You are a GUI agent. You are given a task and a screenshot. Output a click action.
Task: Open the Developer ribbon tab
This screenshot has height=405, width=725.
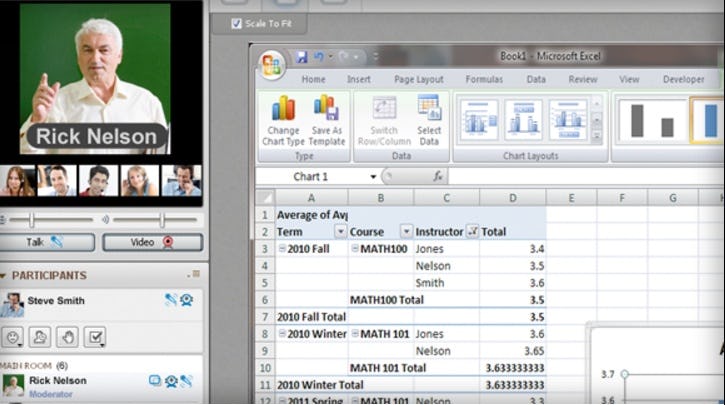point(683,80)
